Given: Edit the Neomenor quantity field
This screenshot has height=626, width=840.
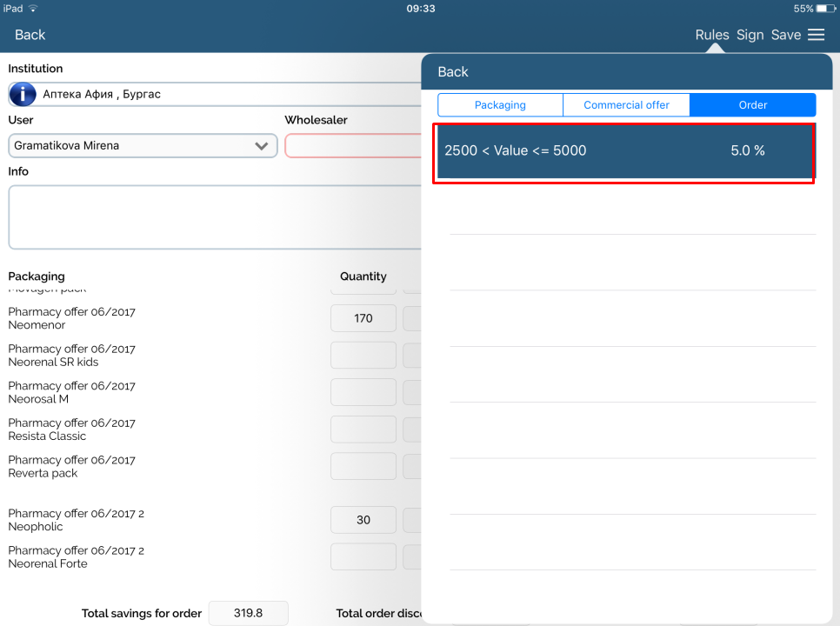Looking at the screenshot, I should pos(363,318).
